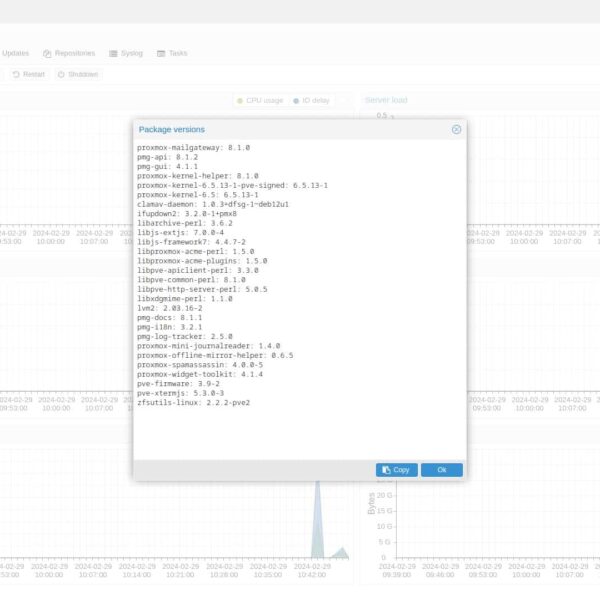Toggle the IO delay legend entry
This screenshot has height=600, width=600.
311,101
